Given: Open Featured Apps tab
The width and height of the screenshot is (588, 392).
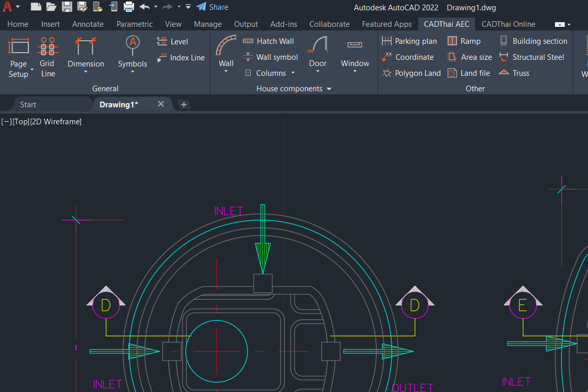Looking at the screenshot, I should point(387,24).
